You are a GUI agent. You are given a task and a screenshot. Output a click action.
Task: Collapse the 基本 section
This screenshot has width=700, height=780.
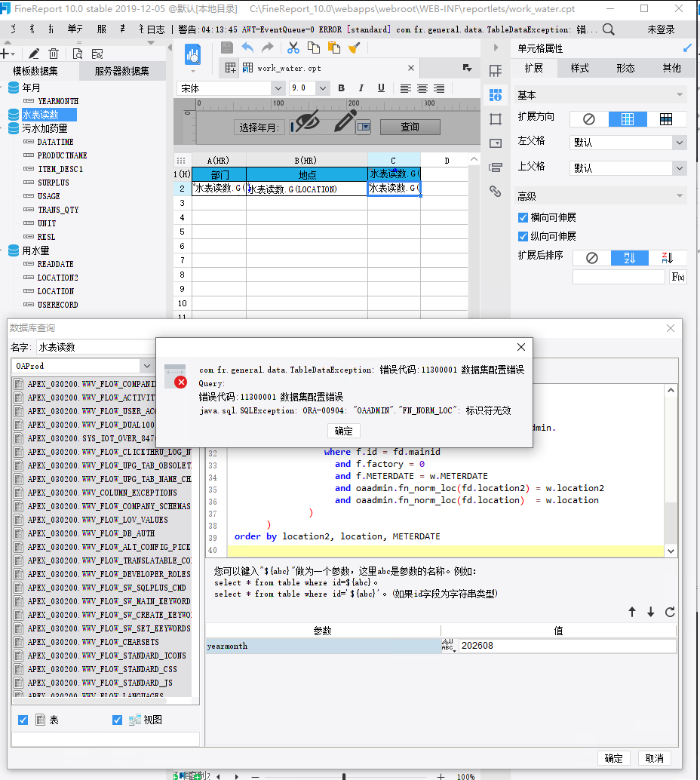680,95
